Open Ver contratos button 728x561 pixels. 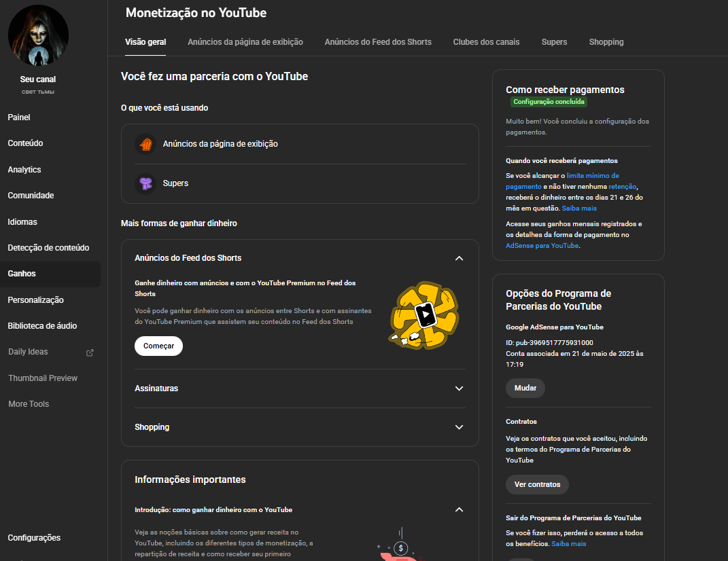click(537, 484)
